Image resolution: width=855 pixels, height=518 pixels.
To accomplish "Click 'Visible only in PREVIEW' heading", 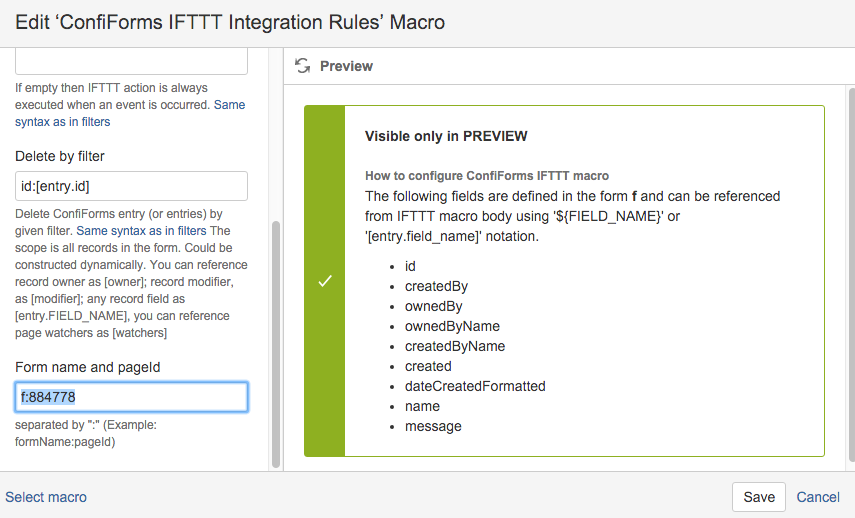I will pos(446,136).
